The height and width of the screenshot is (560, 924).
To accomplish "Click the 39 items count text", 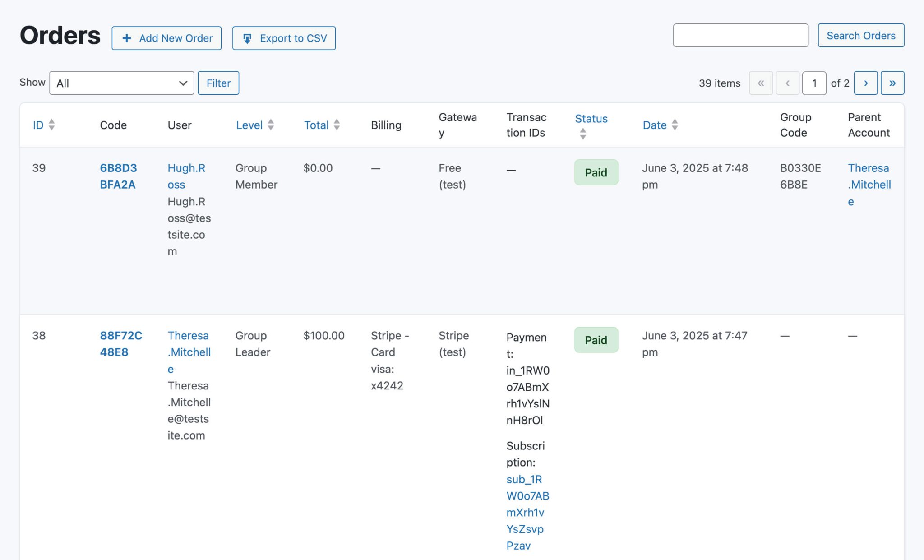I will (x=720, y=83).
